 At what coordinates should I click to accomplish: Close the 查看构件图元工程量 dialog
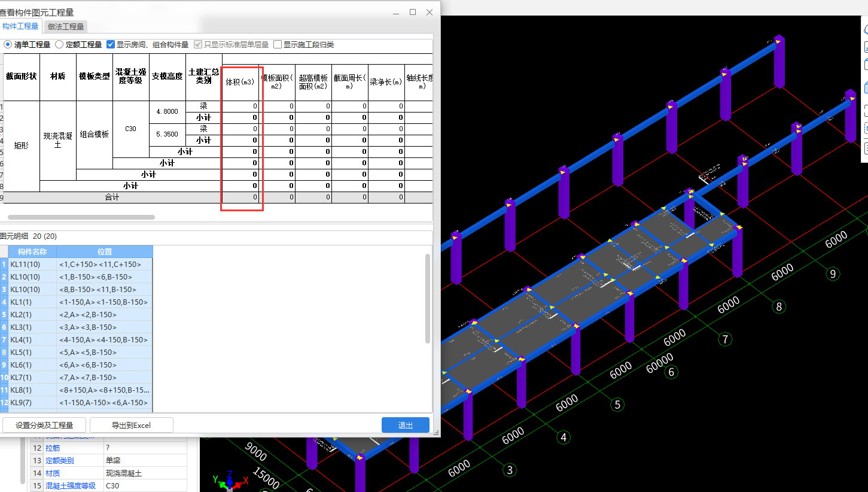click(x=430, y=12)
